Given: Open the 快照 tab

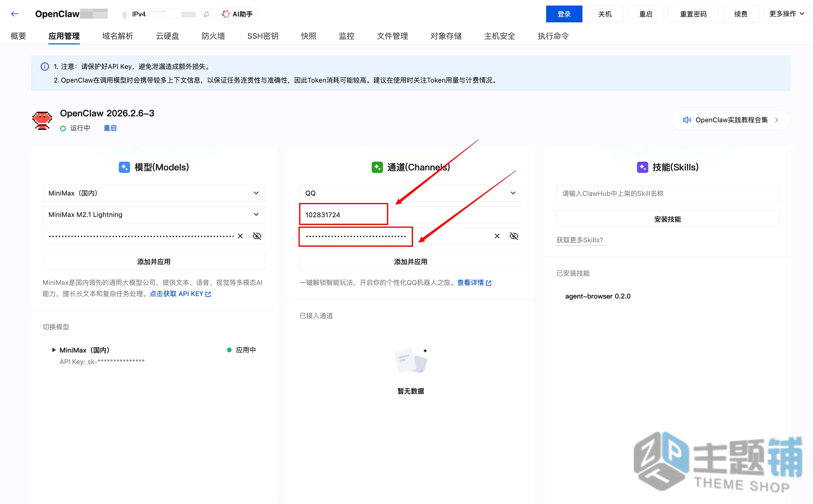Looking at the screenshot, I should point(308,36).
